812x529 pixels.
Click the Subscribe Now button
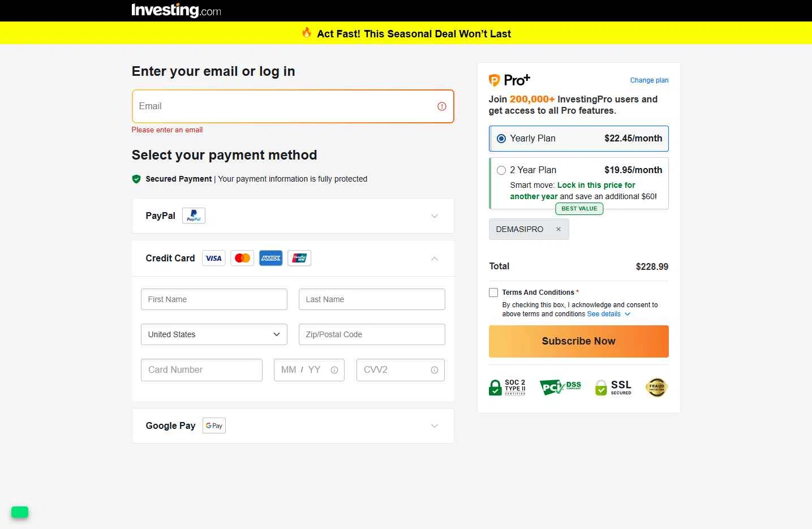coord(579,341)
